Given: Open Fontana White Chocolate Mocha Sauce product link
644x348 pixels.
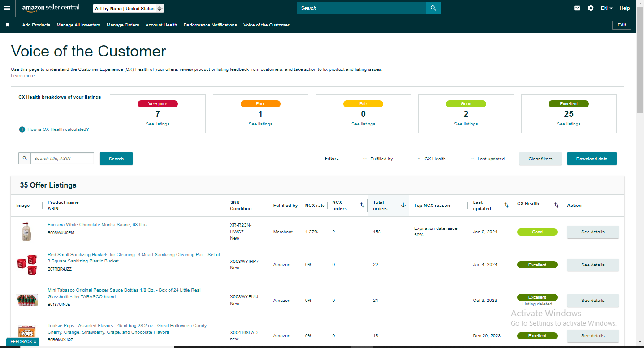Looking at the screenshot, I should [98, 225].
